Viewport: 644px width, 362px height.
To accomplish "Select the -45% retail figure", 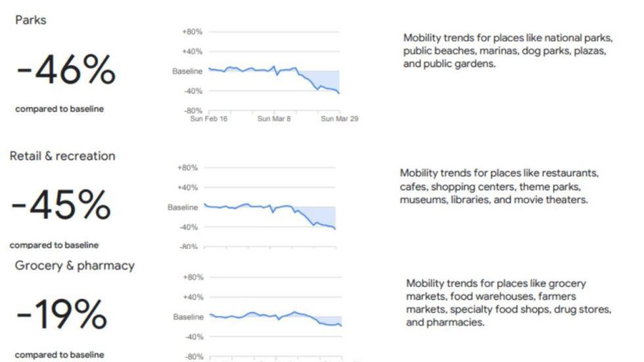I will (61, 206).
